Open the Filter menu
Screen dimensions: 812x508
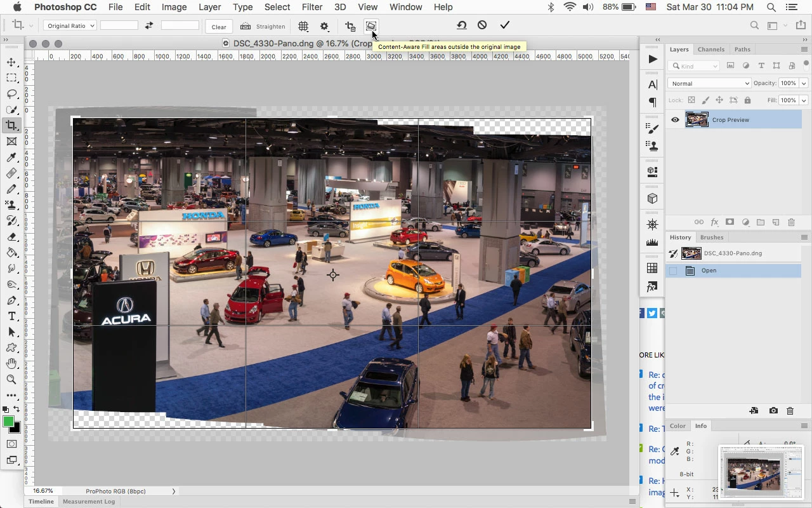click(x=311, y=7)
